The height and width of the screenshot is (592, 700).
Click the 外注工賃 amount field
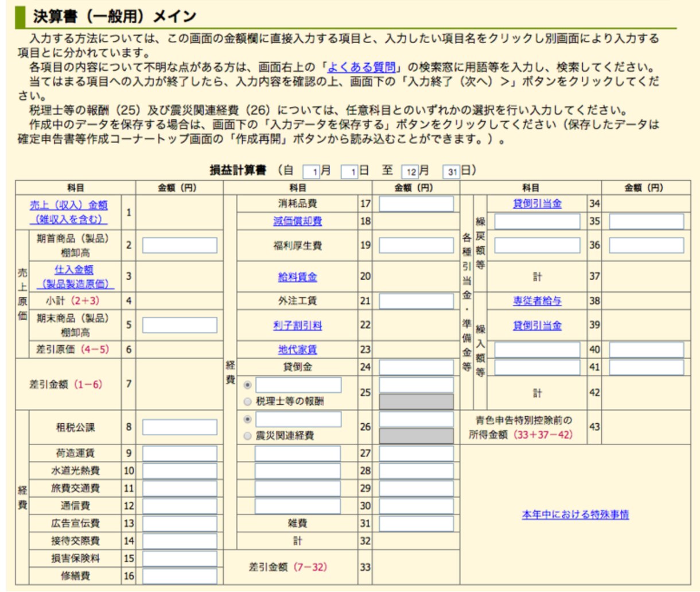click(416, 300)
